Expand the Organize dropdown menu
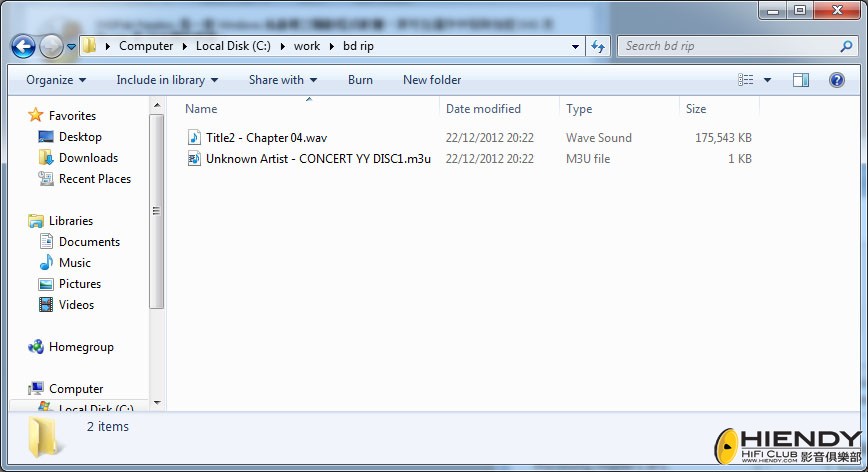868x472 pixels. pos(56,80)
